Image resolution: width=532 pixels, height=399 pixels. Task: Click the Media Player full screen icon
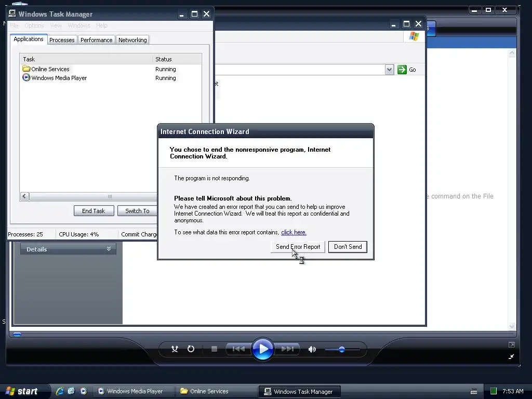512,345
